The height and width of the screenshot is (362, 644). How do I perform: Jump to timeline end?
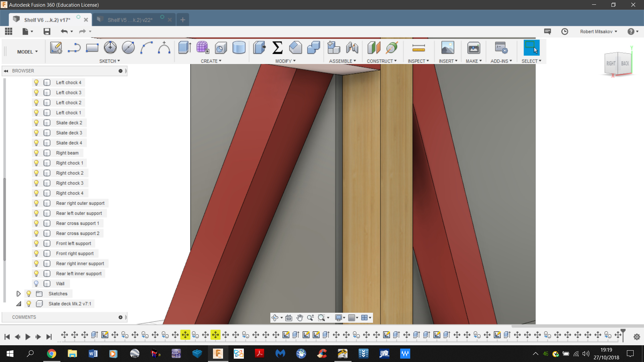49,337
